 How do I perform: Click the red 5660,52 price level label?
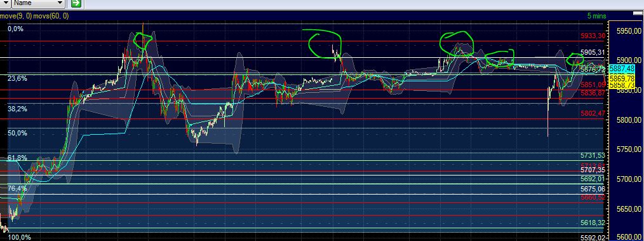[593, 198]
